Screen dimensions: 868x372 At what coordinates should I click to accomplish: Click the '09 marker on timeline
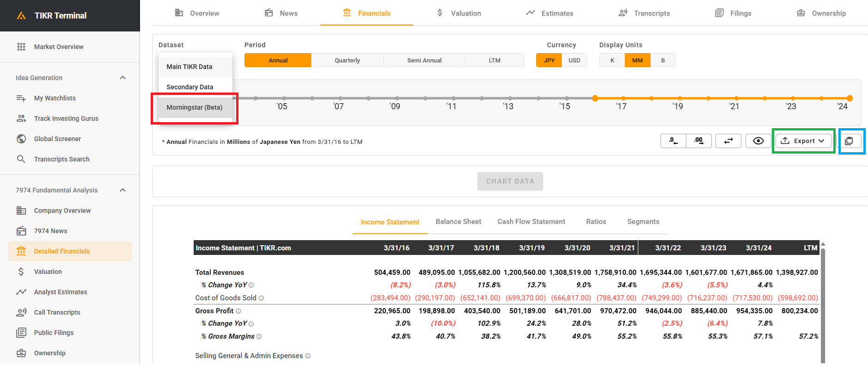pyautogui.click(x=397, y=99)
